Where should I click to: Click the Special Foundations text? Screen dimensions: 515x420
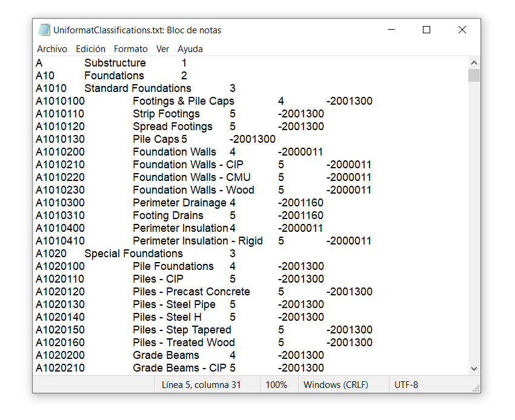pos(133,254)
